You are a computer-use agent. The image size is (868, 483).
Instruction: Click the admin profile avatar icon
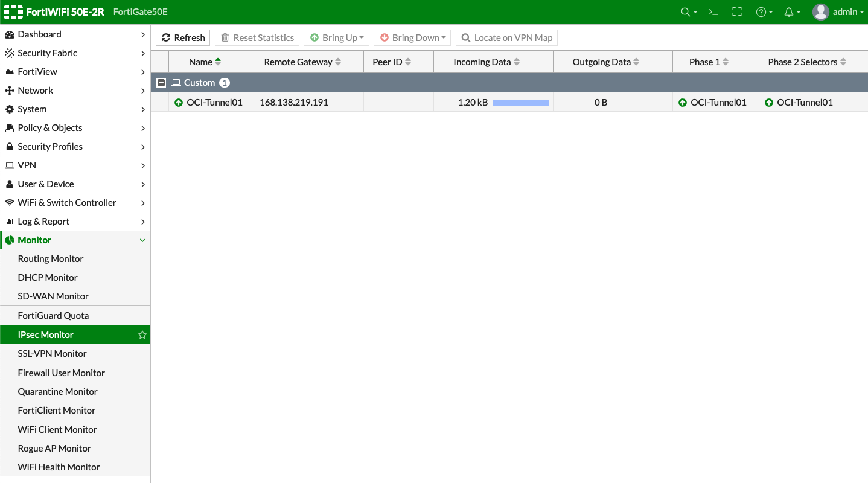point(820,11)
